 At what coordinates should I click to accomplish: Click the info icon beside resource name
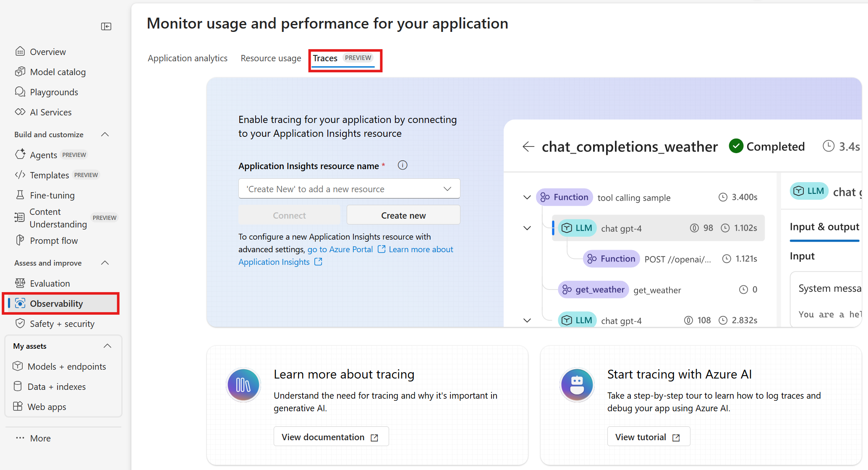(x=403, y=165)
